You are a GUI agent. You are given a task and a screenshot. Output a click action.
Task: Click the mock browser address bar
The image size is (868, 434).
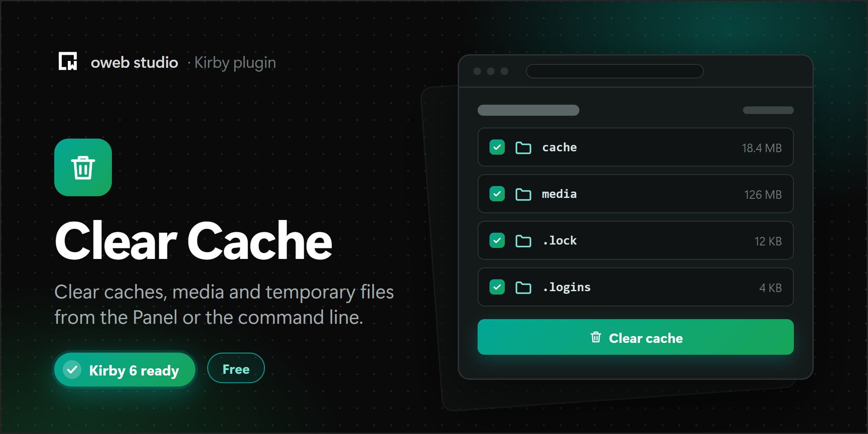click(615, 71)
